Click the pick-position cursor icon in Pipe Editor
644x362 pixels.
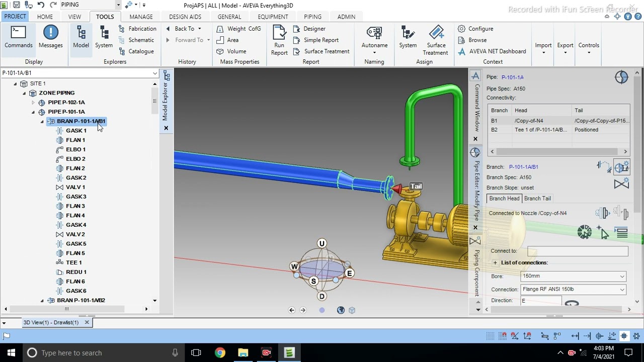604,232
